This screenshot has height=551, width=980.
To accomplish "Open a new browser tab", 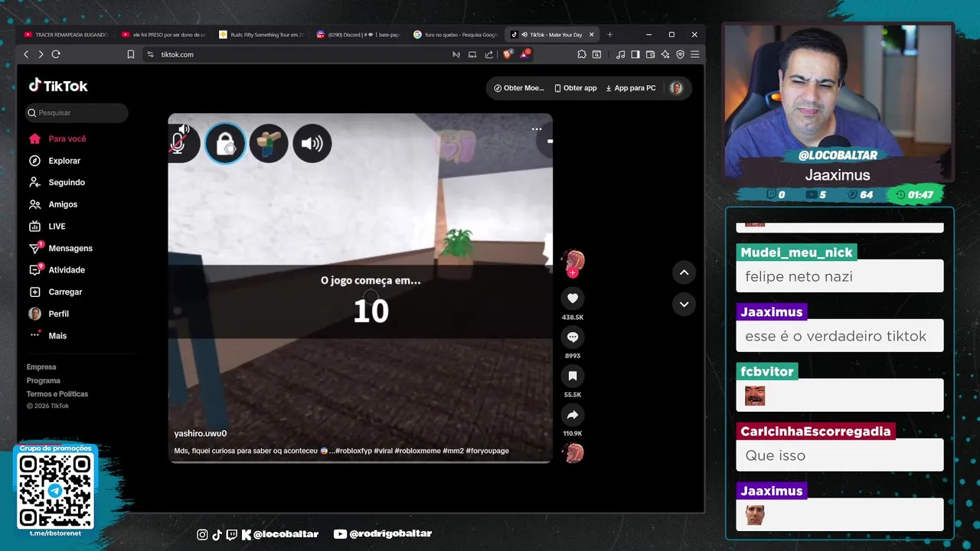I will (610, 34).
